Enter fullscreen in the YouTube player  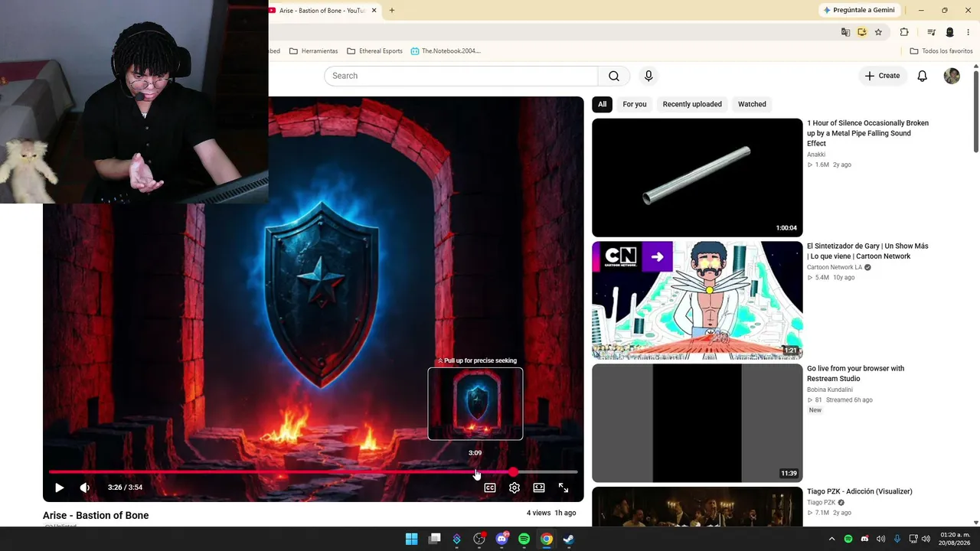[x=563, y=487]
